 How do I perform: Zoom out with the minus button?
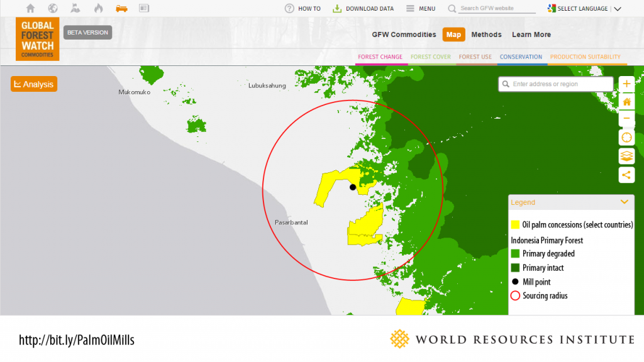pyautogui.click(x=626, y=119)
